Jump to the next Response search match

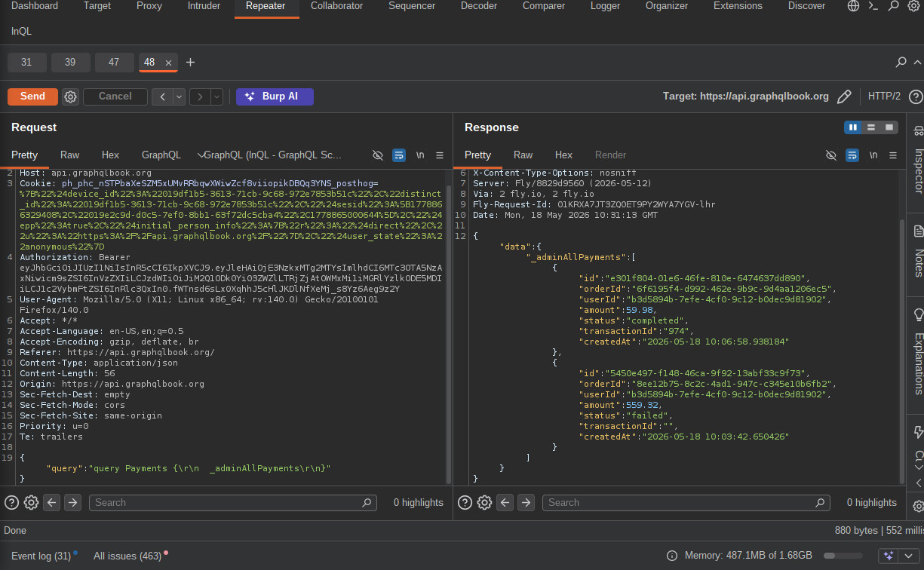[x=526, y=503]
